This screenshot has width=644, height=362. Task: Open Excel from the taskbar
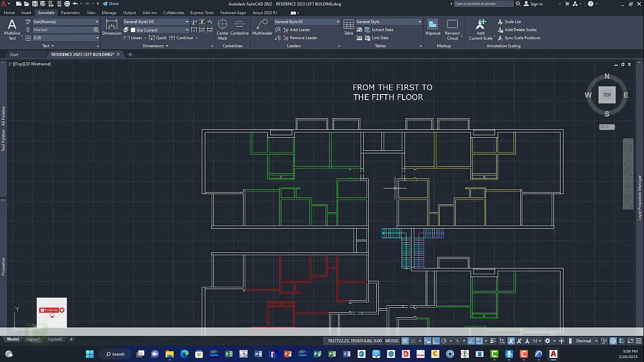[x=228, y=354]
